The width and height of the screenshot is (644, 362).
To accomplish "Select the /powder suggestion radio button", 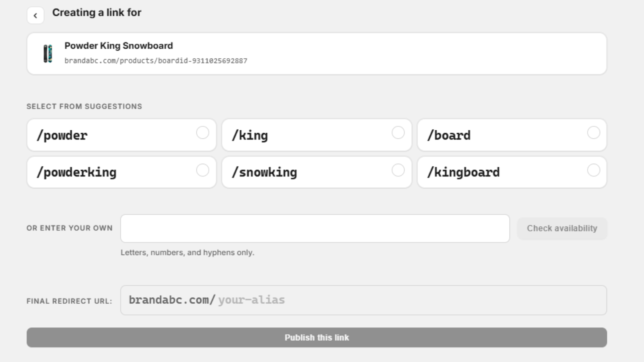I will tap(202, 133).
